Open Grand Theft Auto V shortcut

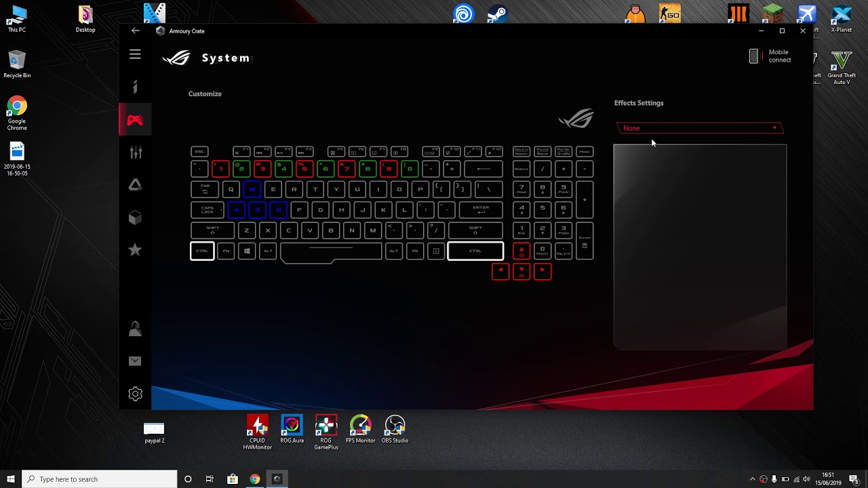click(842, 68)
